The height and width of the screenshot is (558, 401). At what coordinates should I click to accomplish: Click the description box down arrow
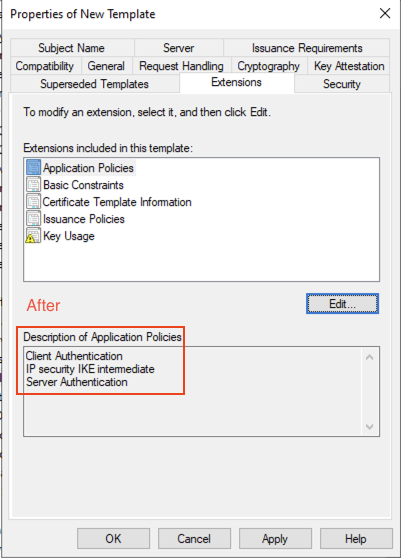(x=370, y=426)
